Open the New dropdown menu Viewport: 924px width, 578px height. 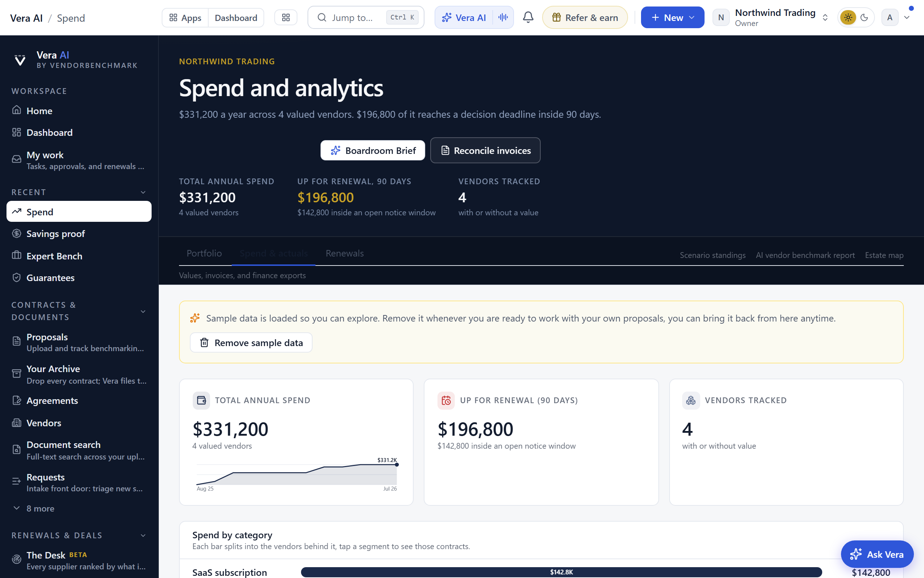tap(672, 18)
